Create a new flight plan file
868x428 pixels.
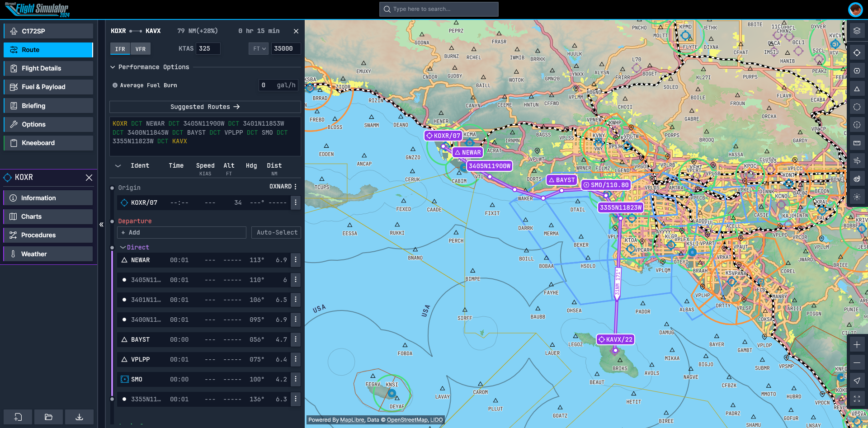[18, 417]
